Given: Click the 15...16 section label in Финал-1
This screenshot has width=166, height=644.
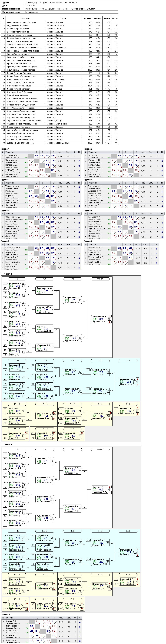Looking at the screenshot, I should point(17,429).
